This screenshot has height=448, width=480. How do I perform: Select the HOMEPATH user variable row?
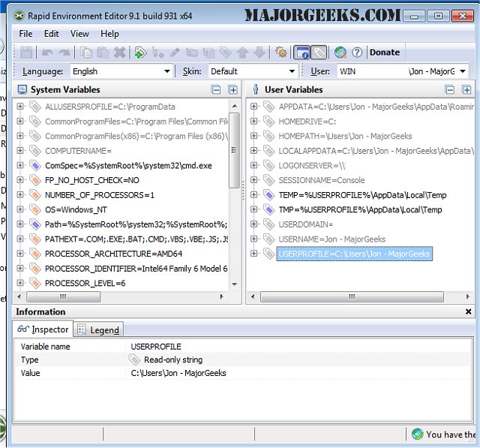point(345,136)
